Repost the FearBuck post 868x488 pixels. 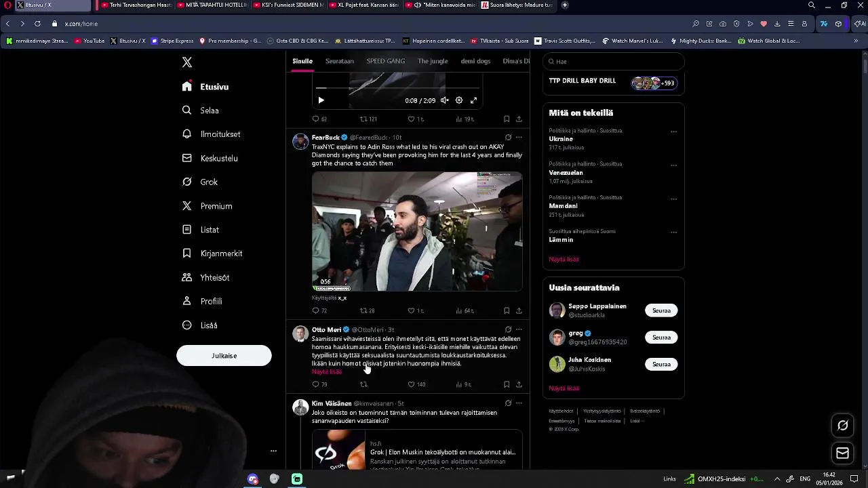(367, 310)
